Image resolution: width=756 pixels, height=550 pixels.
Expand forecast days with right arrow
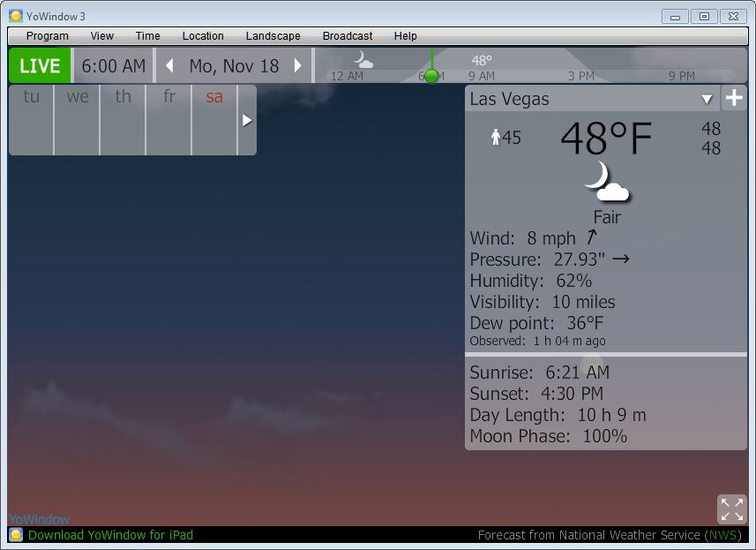247,120
